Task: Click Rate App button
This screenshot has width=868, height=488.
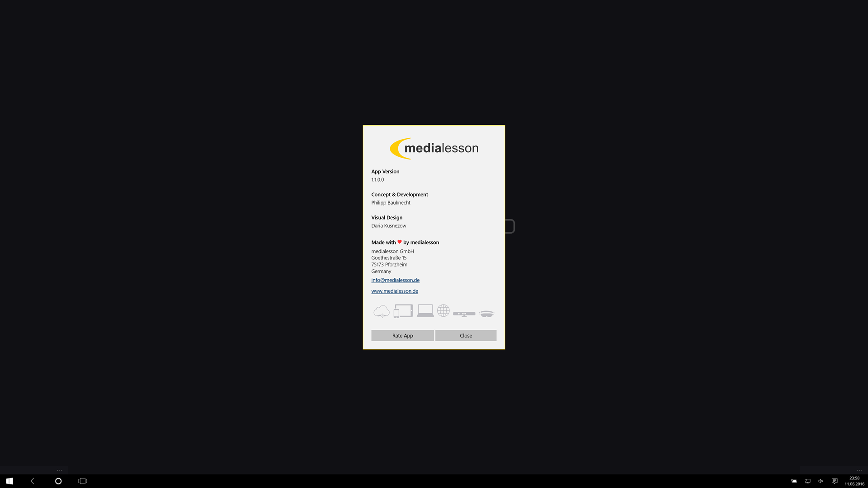Action: (402, 335)
